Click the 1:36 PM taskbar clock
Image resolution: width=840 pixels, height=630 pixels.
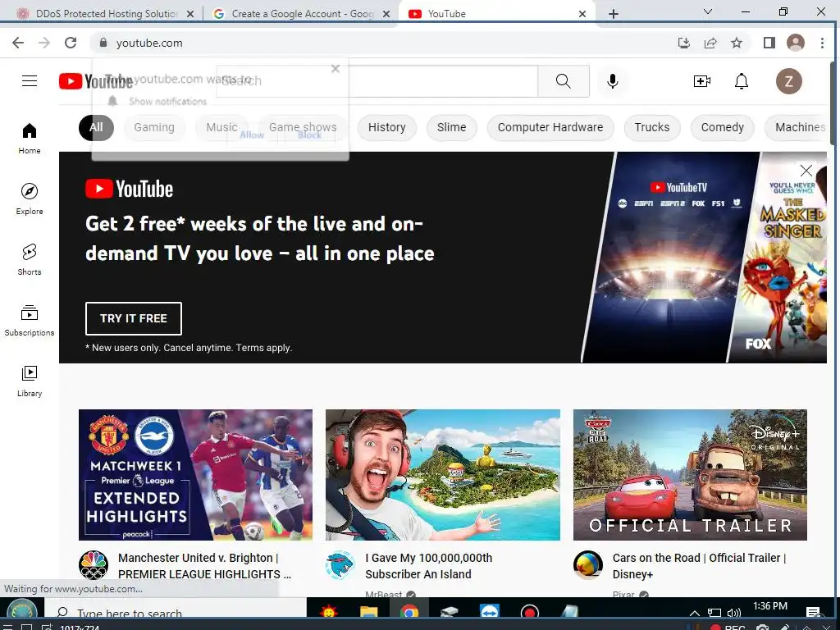point(769,607)
